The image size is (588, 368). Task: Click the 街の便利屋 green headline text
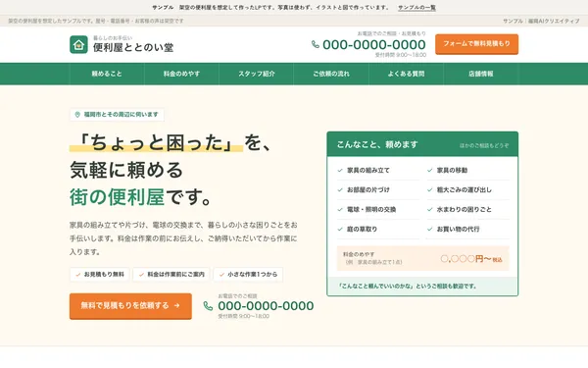coord(117,197)
